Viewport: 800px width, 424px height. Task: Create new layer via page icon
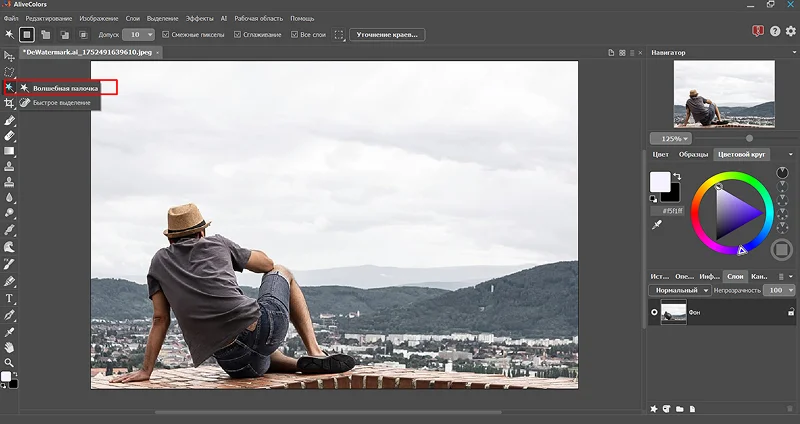pos(692,409)
